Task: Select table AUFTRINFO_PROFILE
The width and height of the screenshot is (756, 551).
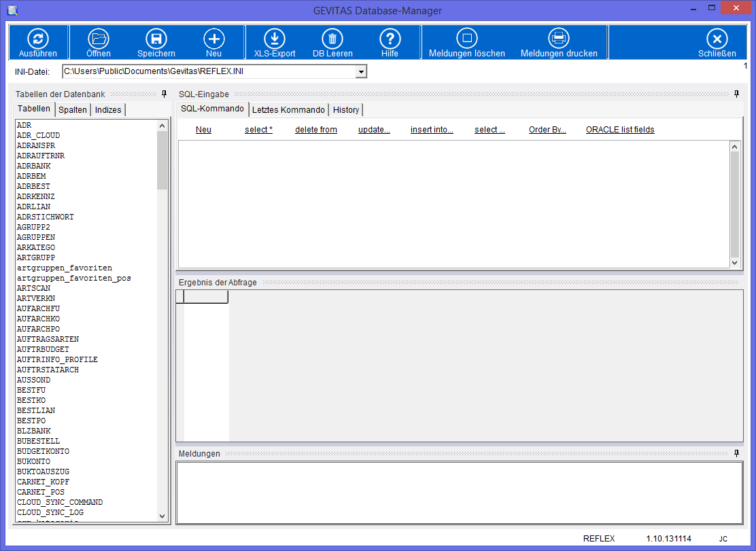Action: (57, 359)
